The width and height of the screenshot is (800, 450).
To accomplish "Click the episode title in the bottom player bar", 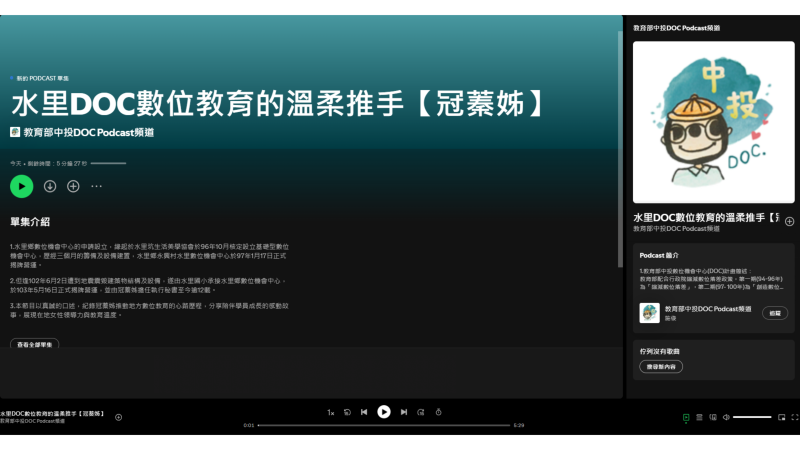I will click(x=52, y=414).
